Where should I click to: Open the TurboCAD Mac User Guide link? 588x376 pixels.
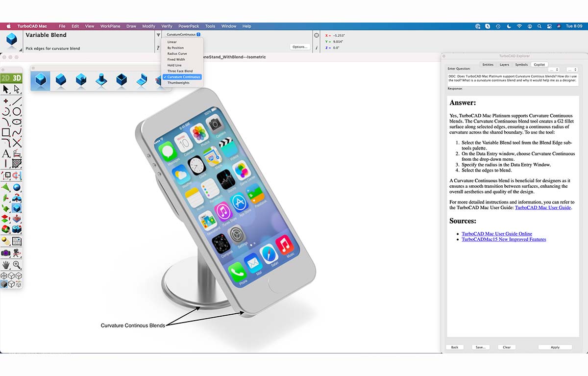[x=542, y=207]
